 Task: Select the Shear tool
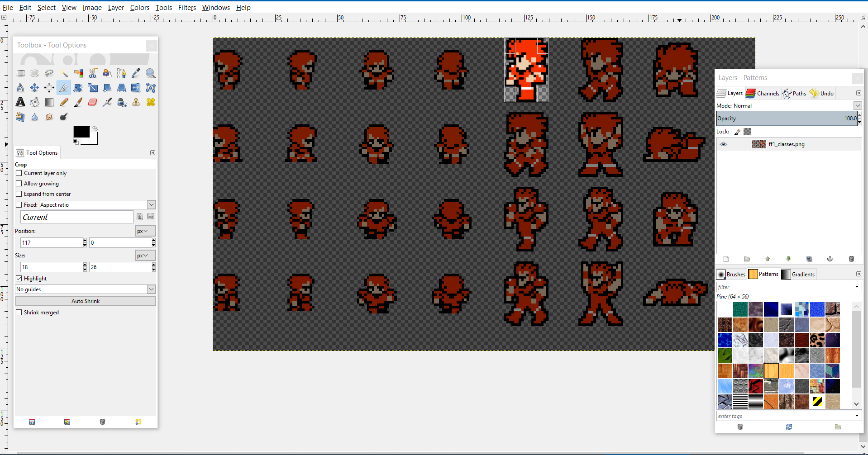(x=107, y=88)
